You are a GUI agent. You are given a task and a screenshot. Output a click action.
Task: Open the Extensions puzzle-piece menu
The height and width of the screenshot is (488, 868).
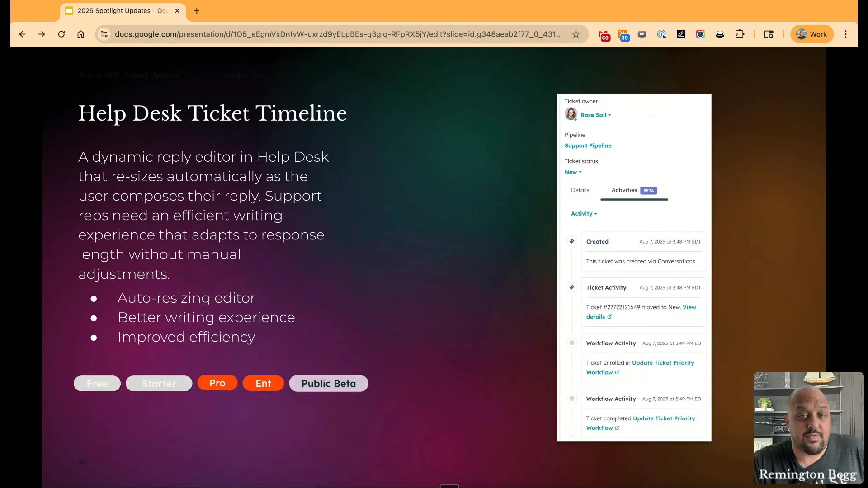(x=740, y=34)
